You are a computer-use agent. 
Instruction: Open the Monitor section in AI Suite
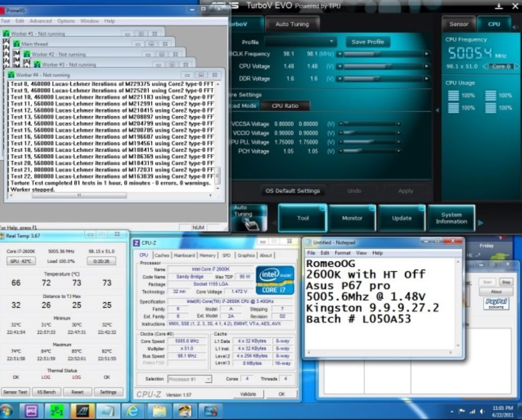click(x=352, y=218)
